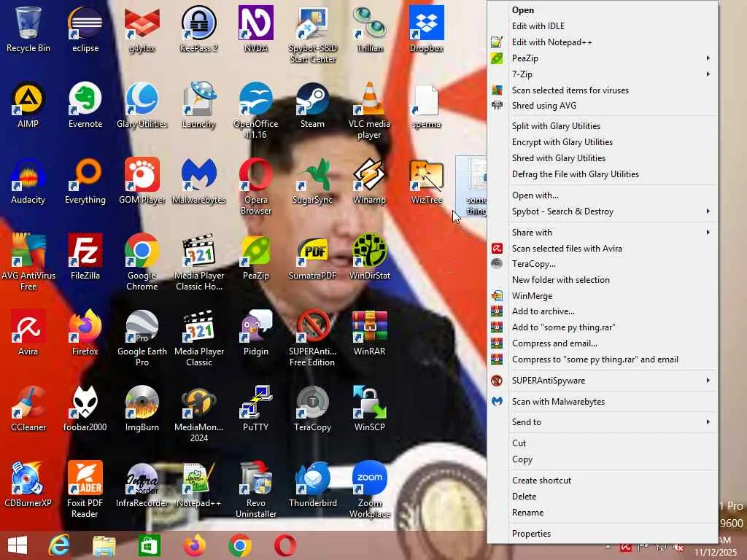This screenshot has width=747, height=560.
Task: Expand the SUPERAntiSpyware submenu
Action: (x=602, y=381)
